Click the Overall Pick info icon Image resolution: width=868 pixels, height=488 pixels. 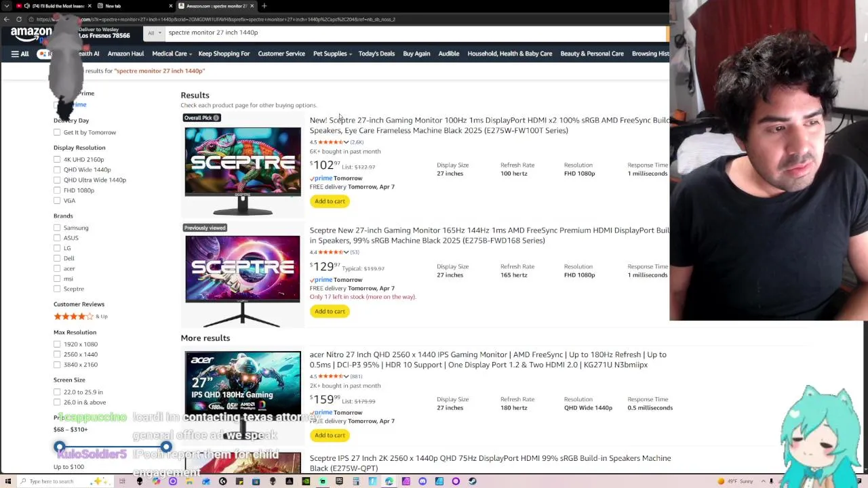[216, 118]
